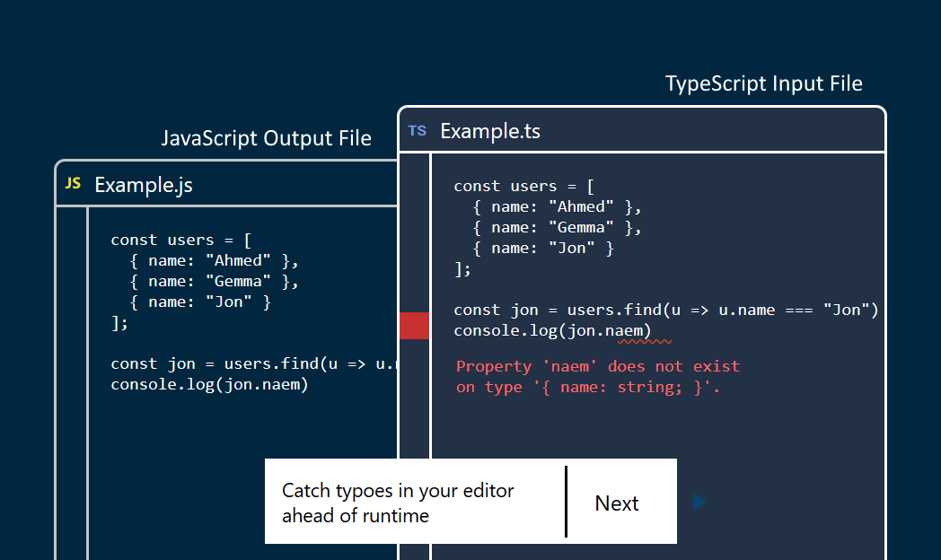Click the "Ahmed" entry line in Example.js

pyautogui.click(x=215, y=261)
